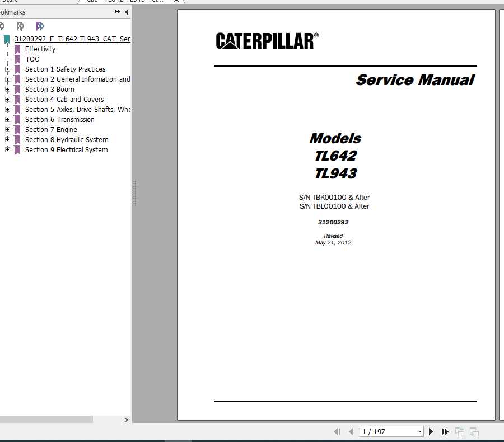Click the next page arrow
Image resolution: width=504 pixels, height=442 pixels.
click(x=431, y=431)
